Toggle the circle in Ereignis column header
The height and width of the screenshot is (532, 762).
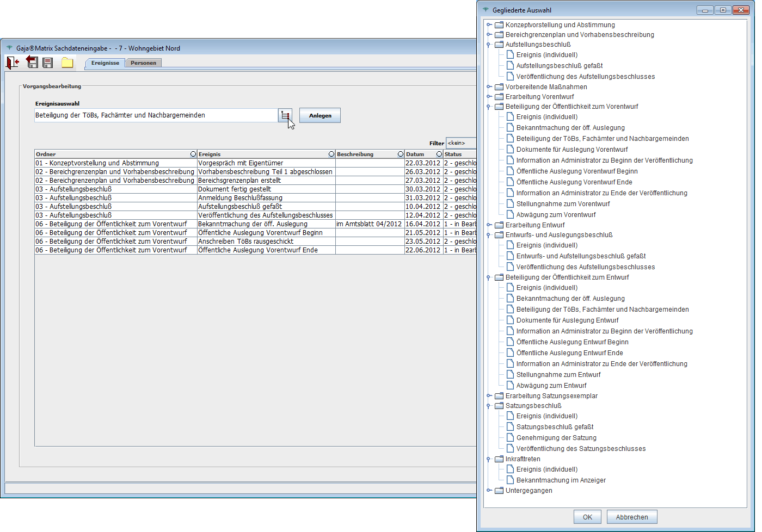[x=331, y=154]
